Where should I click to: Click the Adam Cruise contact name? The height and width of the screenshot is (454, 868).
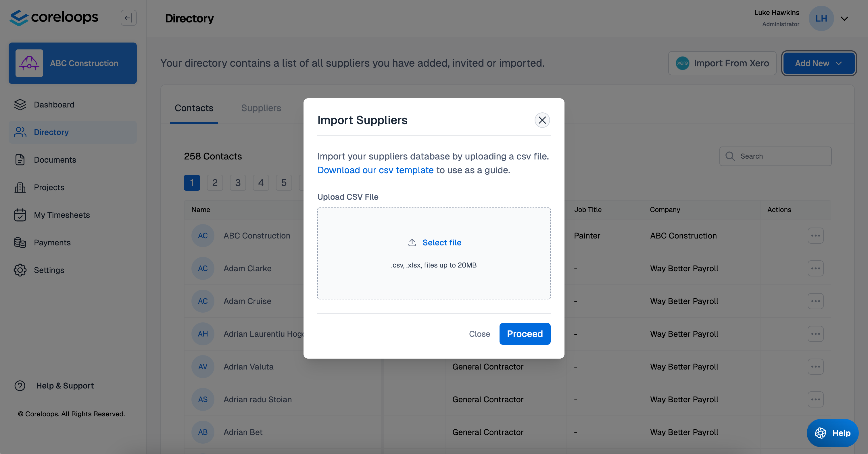tap(247, 301)
